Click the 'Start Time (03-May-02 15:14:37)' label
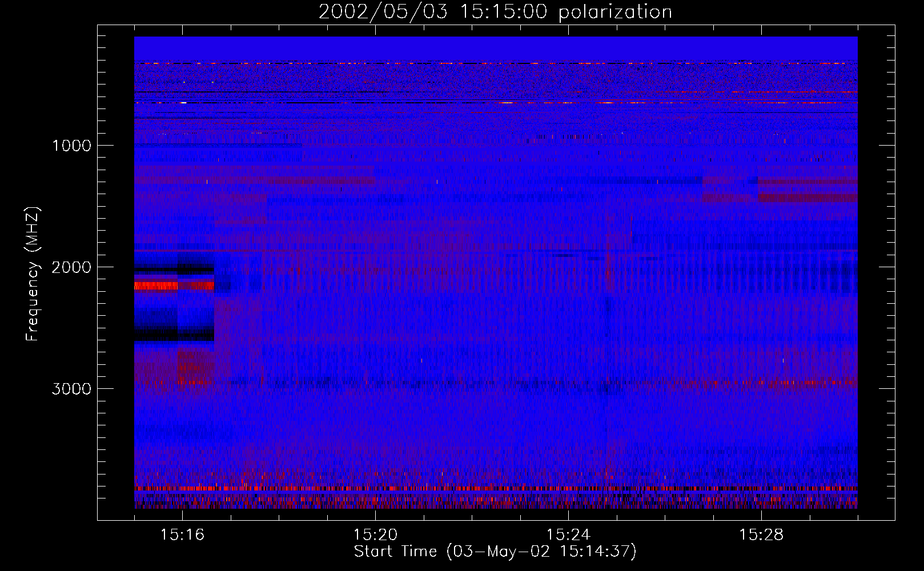Screen dimensions: 924x571 495,552
